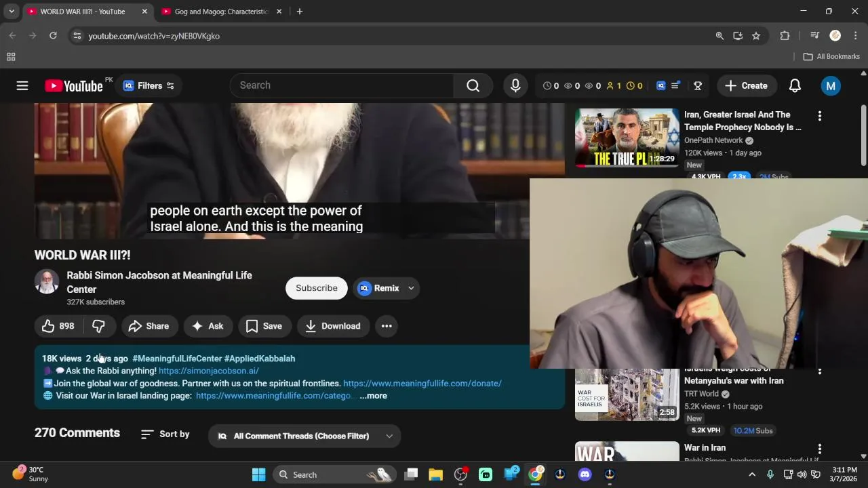Open the weather widget showing 30°C
Viewport: 868px width, 488px height.
tap(31, 474)
